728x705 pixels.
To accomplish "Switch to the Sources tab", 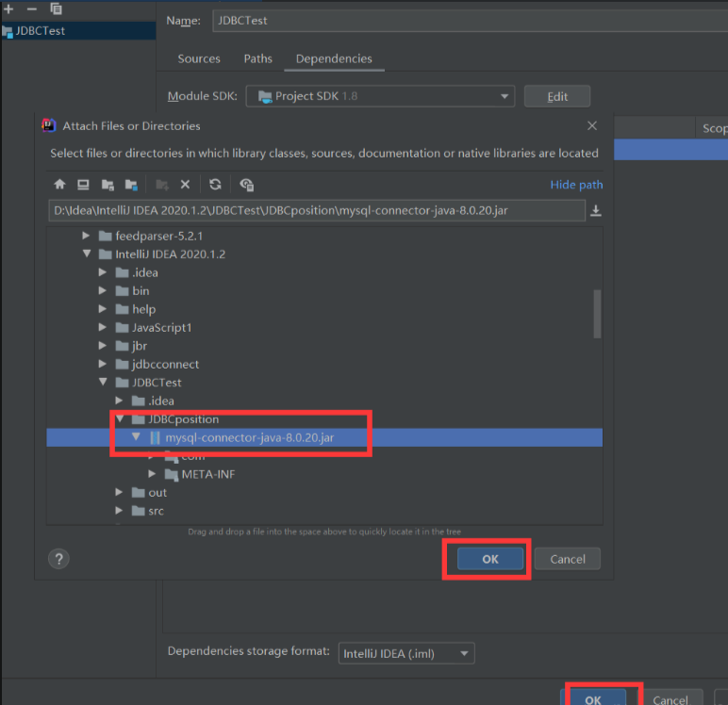I will click(199, 59).
